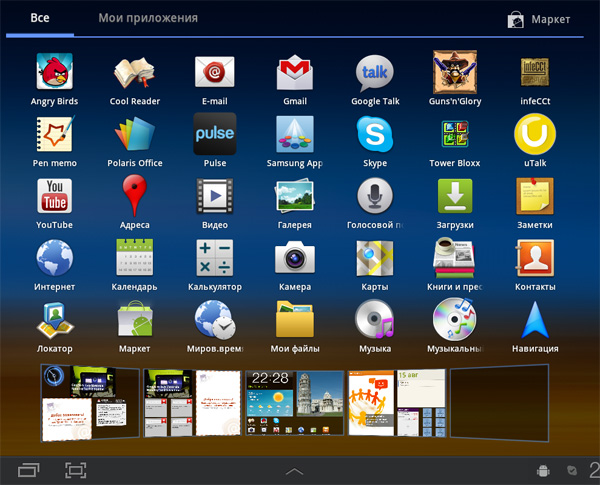Viewport: 600px width, 485px height.
Task: Launch Cool Reader
Action: (x=134, y=73)
